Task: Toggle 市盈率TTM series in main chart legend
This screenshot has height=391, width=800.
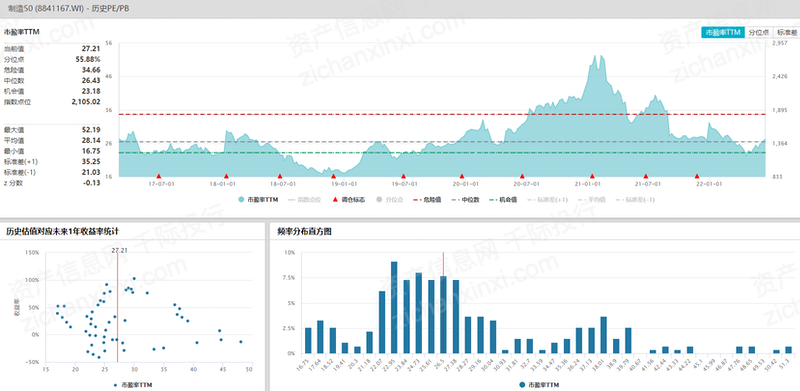Action: click(258, 200)
